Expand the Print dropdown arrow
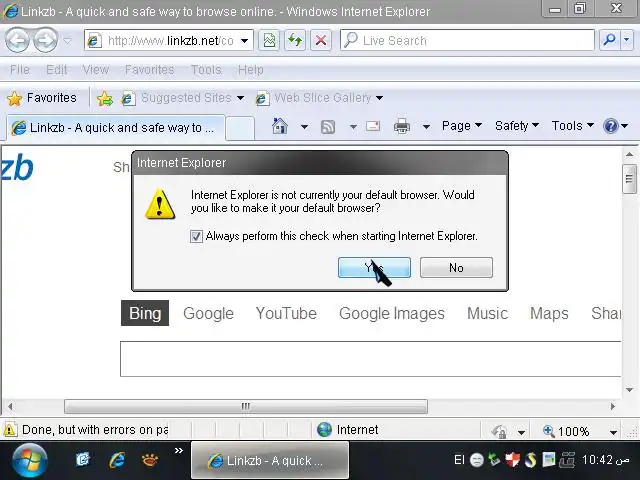Screen dimensions: 640x480 coord(426,127)
